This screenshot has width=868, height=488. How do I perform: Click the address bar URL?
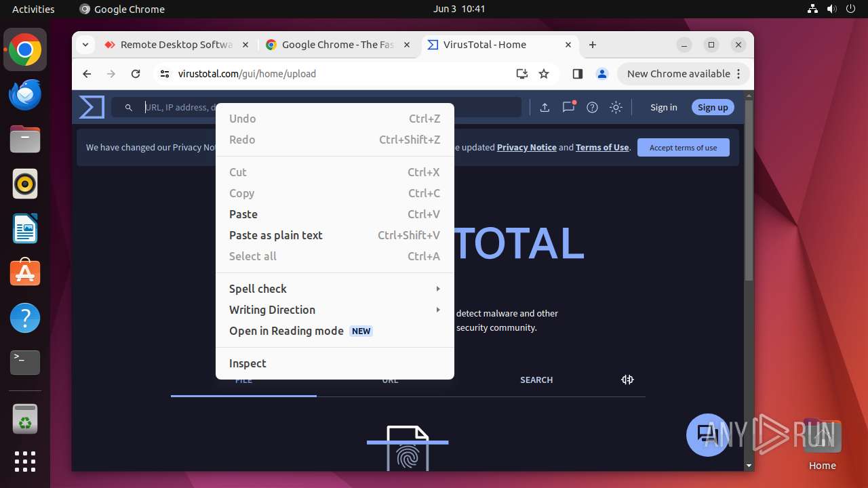[x=247, y=74]
